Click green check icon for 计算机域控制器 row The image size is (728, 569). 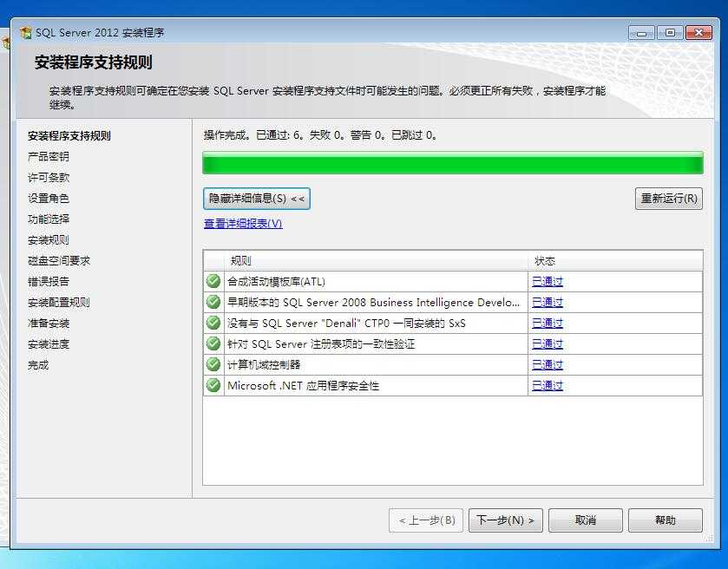[x=213, y=364]
